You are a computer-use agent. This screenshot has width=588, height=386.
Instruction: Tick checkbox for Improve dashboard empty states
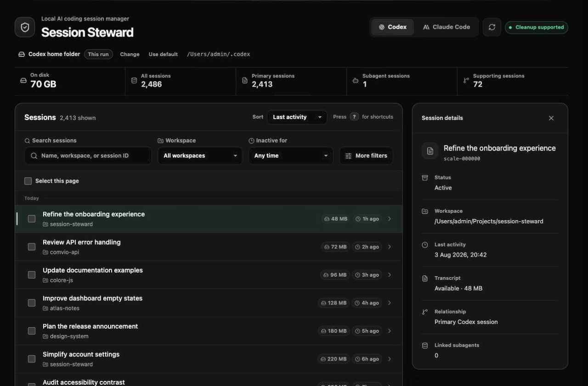pyautogui.click(x=32, y=303)
